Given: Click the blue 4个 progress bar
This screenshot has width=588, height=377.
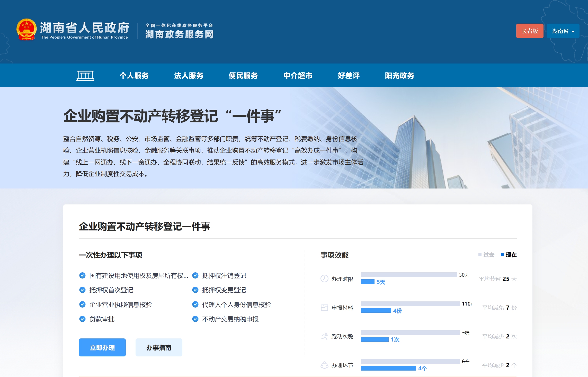Looking at the screenshot, I should [x=388, y=368].
